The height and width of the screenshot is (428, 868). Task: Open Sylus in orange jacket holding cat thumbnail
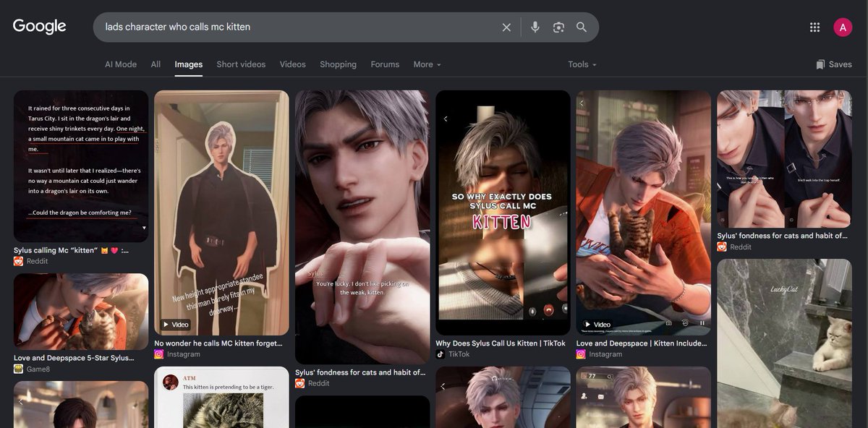(644, 213)
